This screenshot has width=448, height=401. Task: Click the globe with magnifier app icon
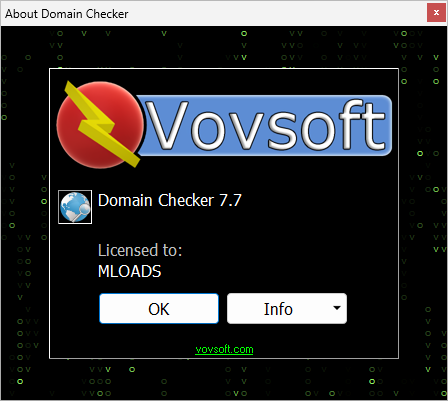[x=75, y=207]
